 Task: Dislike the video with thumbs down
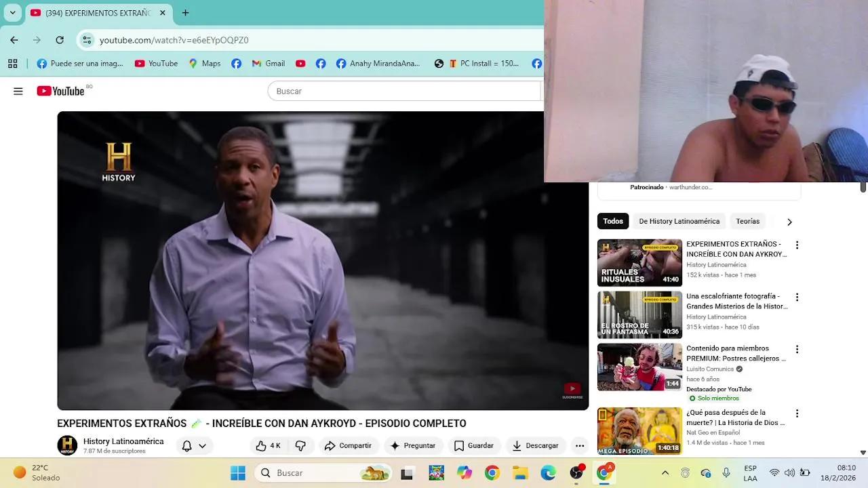(x=300, y=445)
